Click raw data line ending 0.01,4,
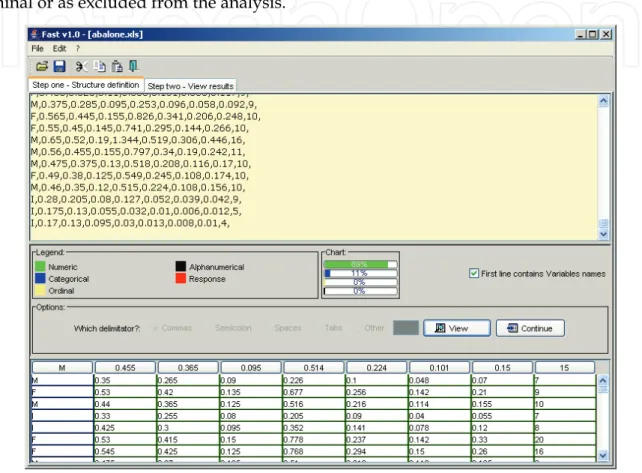642x473 pixels. (x=130, y=223)
